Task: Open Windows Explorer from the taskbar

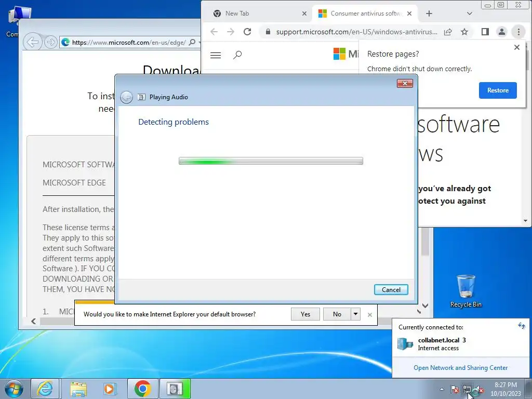Action: tap(78, 389)
